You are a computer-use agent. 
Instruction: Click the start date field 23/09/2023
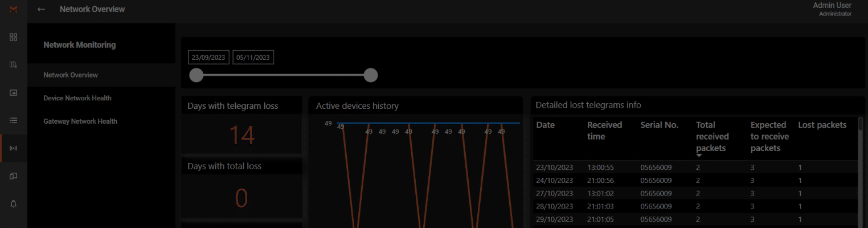point(209,58)
